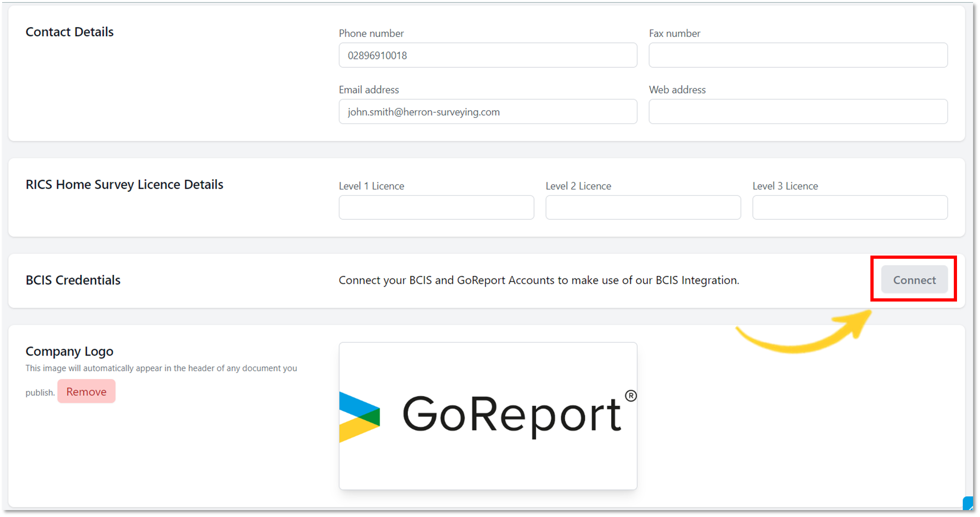980x517 pixels.
Task: Click the Fax number label
Action: 675,33
